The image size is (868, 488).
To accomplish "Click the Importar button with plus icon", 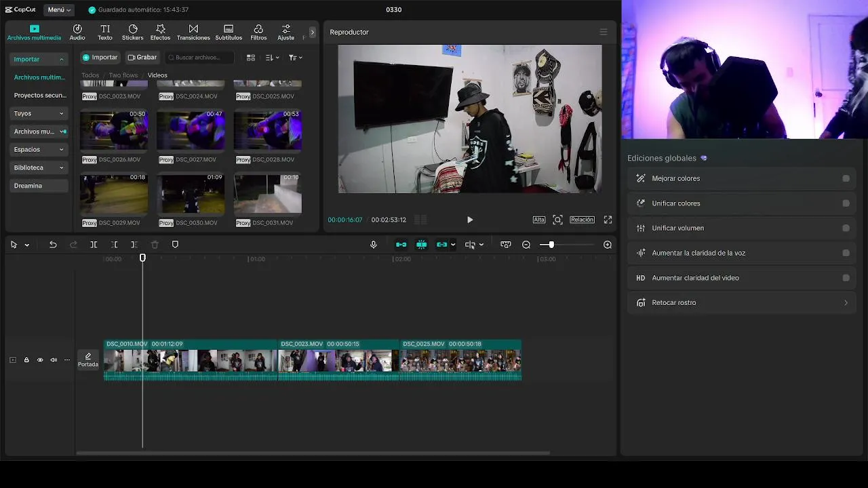I will [100, 58].
